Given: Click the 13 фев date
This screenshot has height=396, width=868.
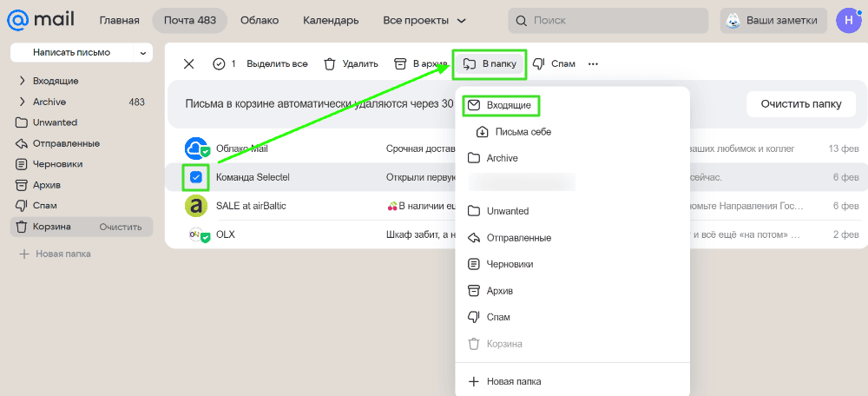Looking at the screenshot, I should (844, 148).
